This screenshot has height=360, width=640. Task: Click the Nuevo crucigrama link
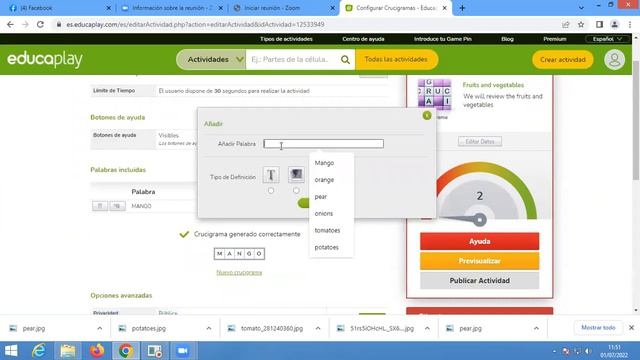tap(239, 273)
